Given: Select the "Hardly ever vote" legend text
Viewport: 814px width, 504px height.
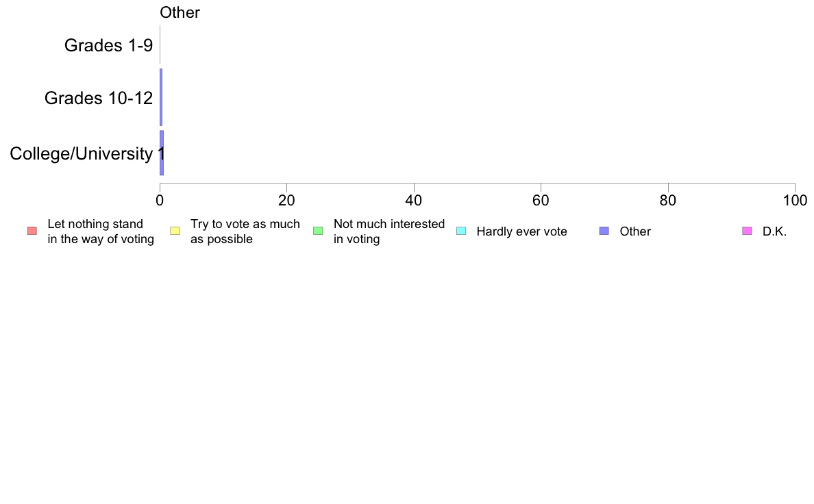Looking at the screenshot, I should [x=521, y=231].
